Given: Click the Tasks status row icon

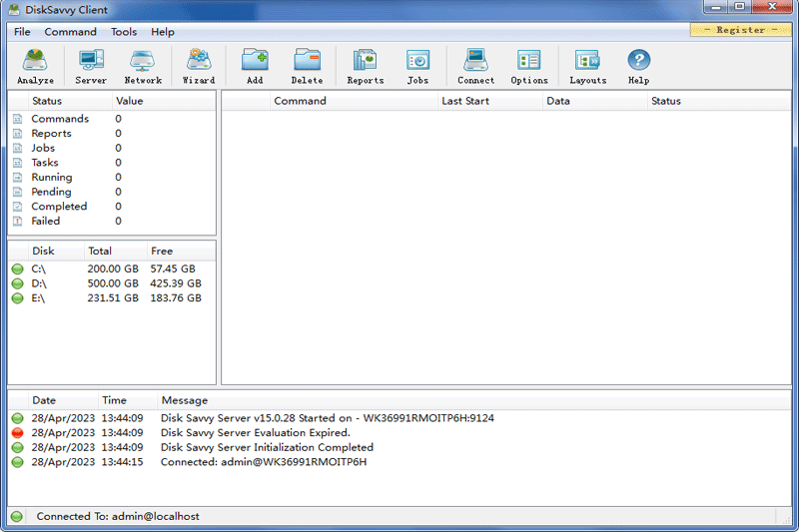Looking at the screenshot, I should click(18, 163).
